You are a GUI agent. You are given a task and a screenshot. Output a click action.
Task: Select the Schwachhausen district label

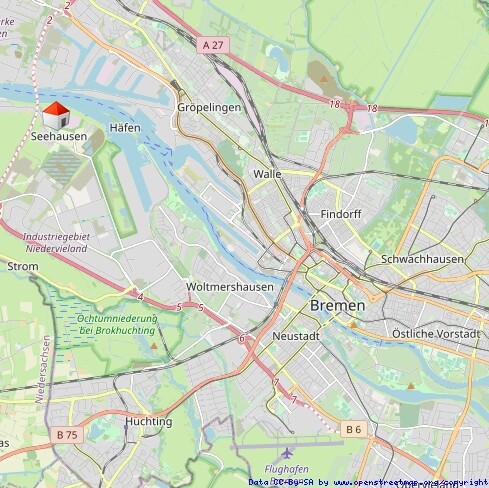coord(422,259)
